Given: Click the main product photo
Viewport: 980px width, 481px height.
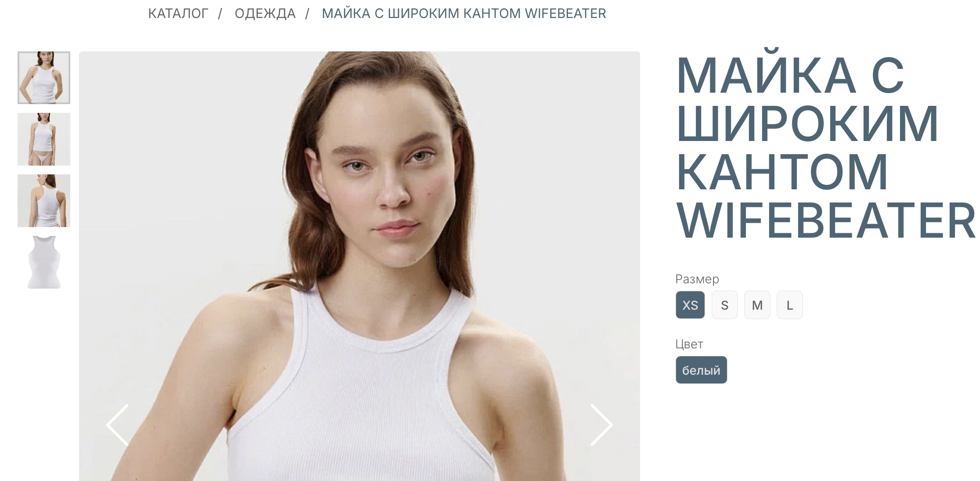Looking at the screenshot, I should pyautogui.click(x=359, y=266).
